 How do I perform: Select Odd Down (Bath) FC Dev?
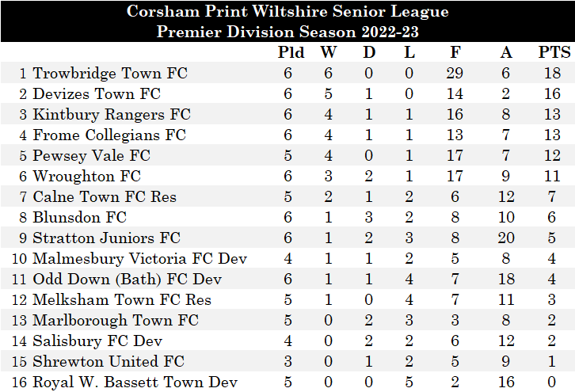coord(127,280)
